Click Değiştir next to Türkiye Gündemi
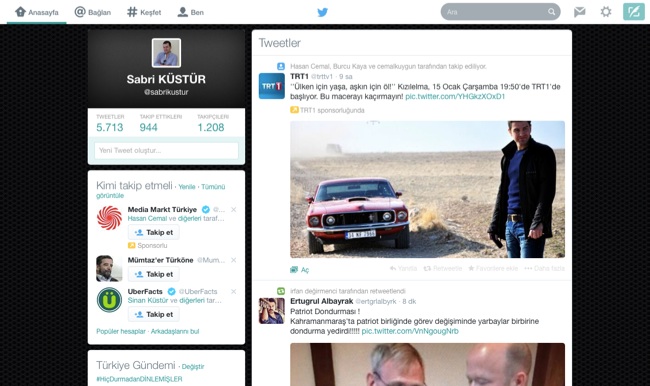The image size is (650, 386). 193,367
